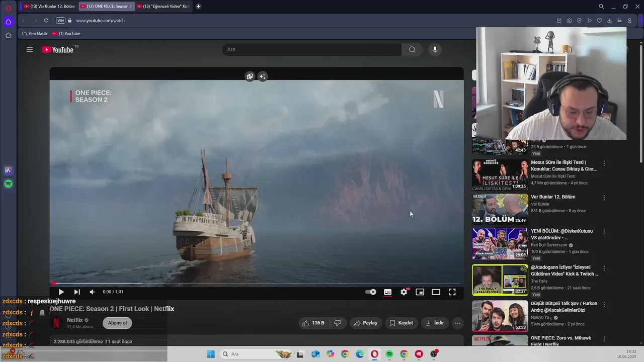Save the video with the Kaydet button
Screen dimensions: 644x362
point(401,323)
